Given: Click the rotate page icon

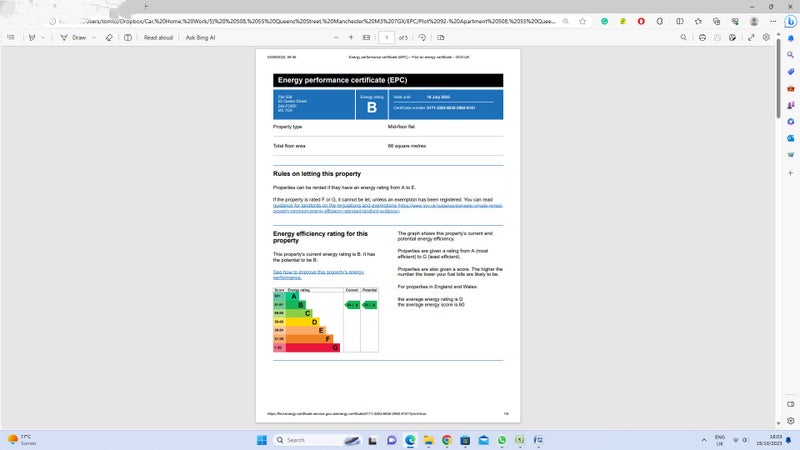Looking at the screenshot, I should 423,37.
